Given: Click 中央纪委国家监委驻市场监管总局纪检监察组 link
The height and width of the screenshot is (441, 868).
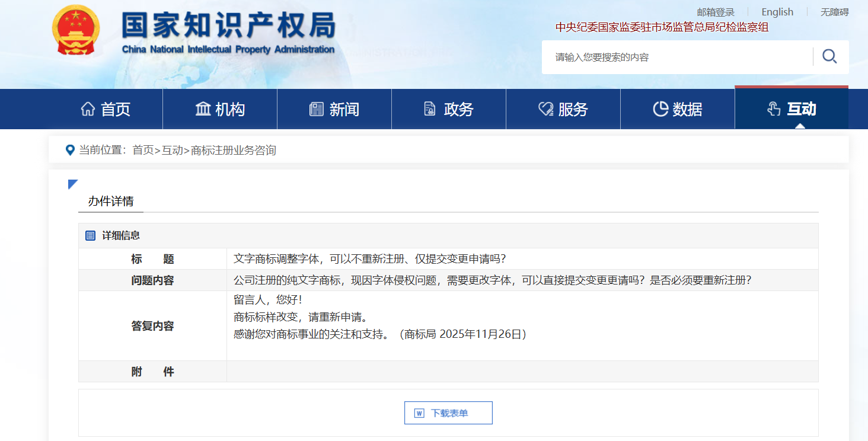Looking at the screenshot, I should pos(662,27).
